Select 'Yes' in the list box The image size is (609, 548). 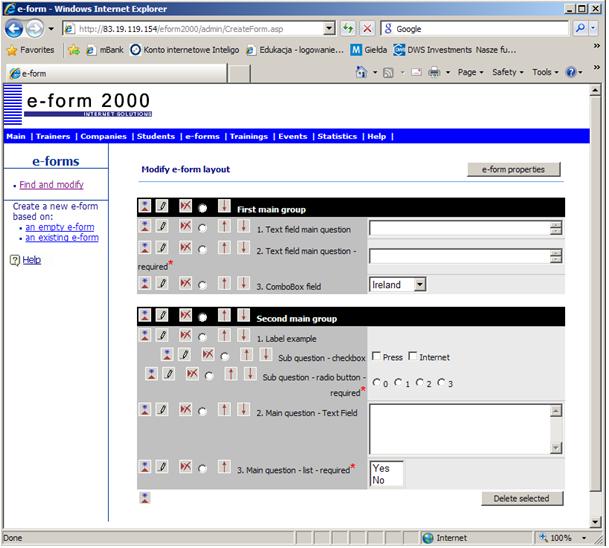tap(382, 470)
